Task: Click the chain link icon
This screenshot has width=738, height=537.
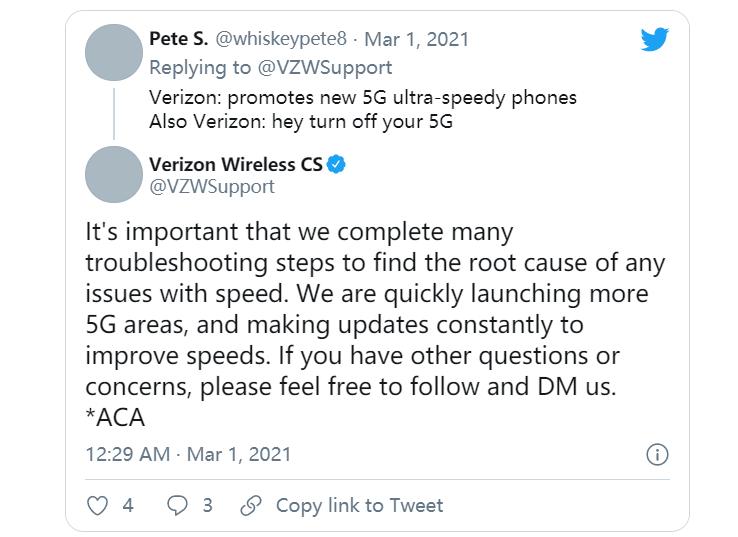Action: pos(252,505)
